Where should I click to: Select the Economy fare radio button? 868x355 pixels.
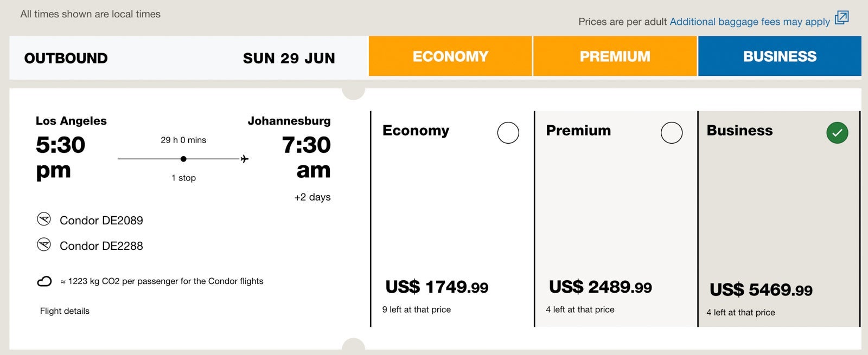pyautogui.click(x=508, y=132)
